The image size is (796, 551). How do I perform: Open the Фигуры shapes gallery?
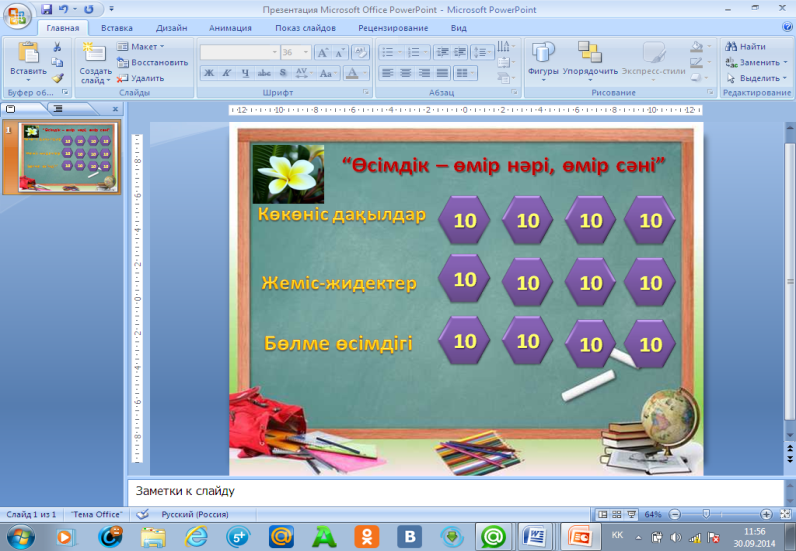tap(543, 61)
